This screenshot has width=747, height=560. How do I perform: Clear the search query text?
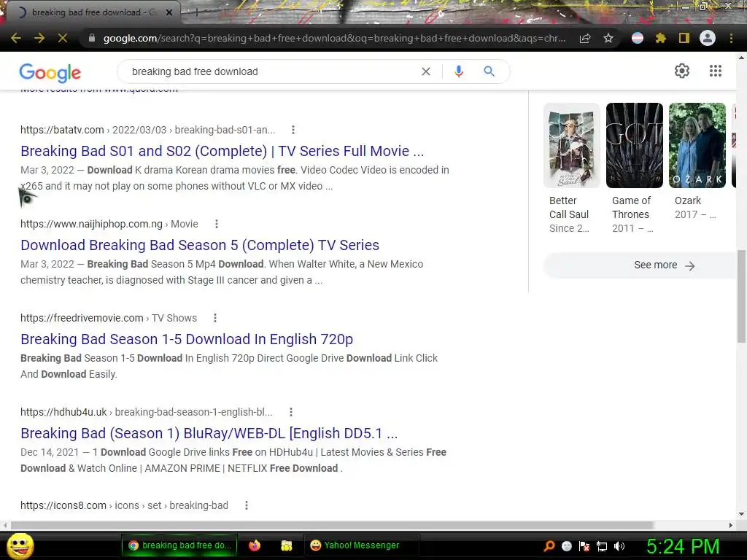(x=426, y=71)
